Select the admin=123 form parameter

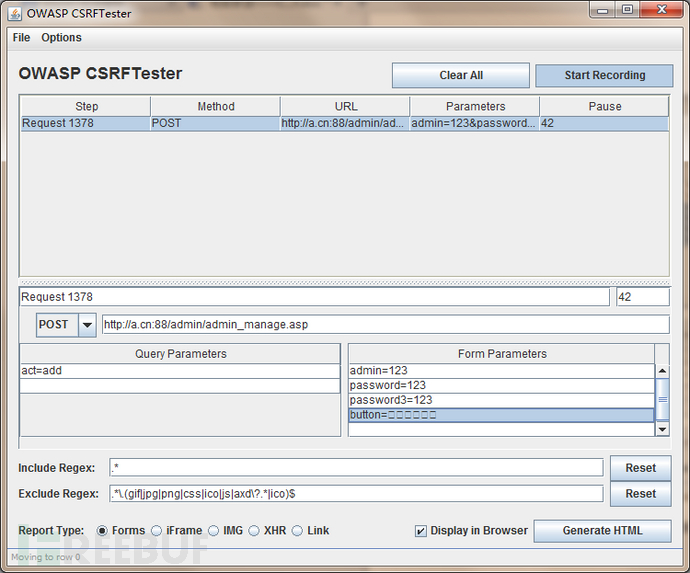(x=501, y=371)
